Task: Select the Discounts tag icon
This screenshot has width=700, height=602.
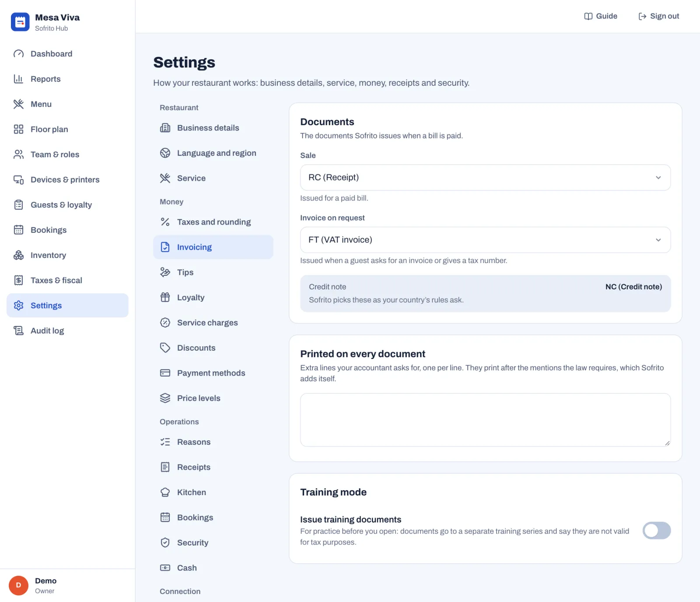Action: click(x=165, y=348)
